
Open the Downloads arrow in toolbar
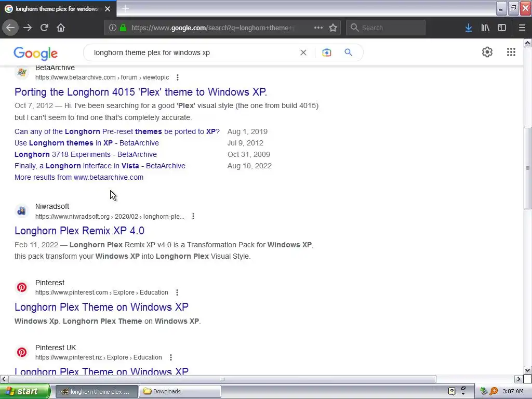click(x=469, y=28)
